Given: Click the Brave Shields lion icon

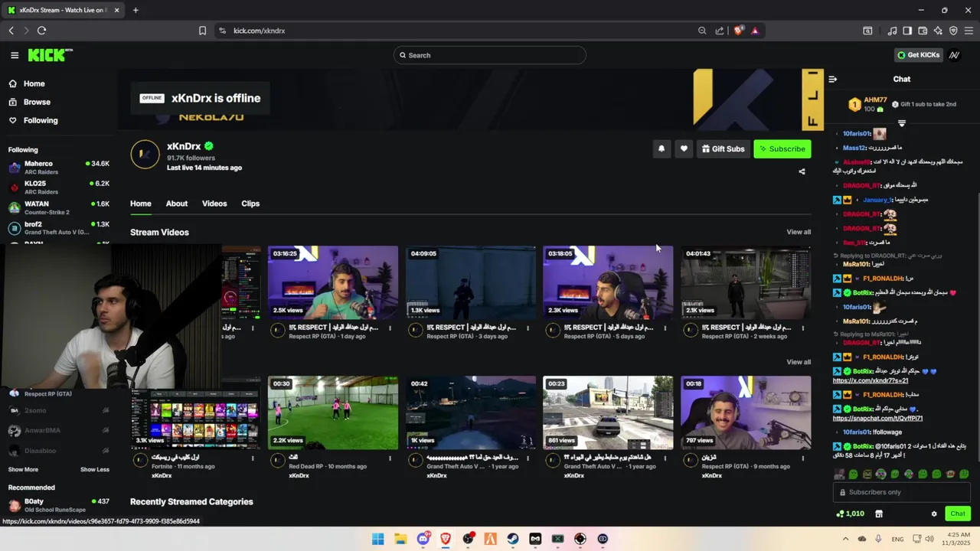Looking at the screenshot, I should (x=738, y=31).
